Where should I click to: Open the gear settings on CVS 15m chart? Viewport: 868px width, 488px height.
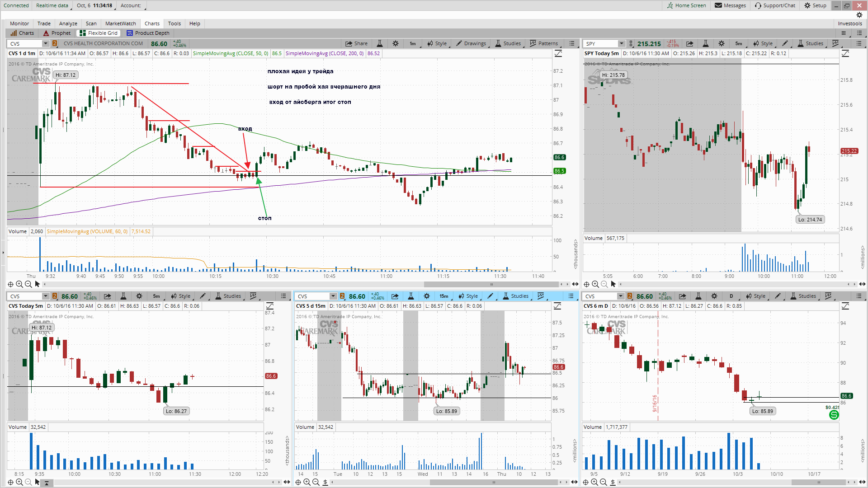[x=427, y=296]
